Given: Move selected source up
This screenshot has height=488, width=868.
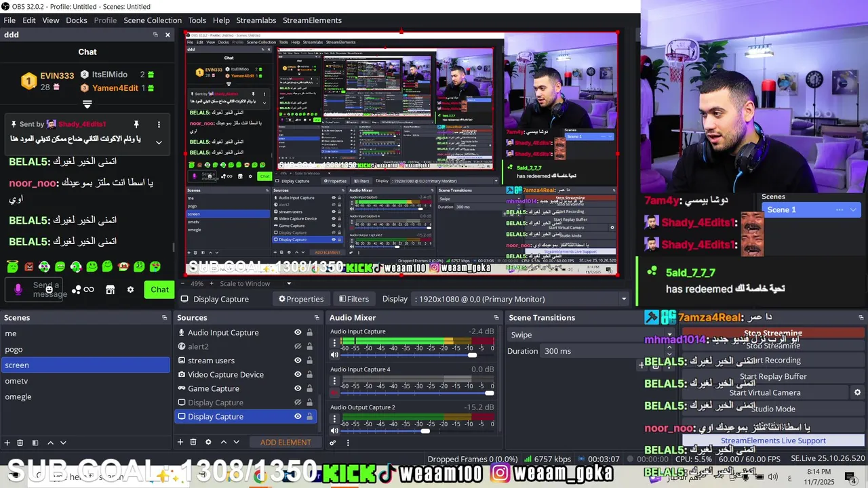Looking at the screenshot, I should coord(223,442).
